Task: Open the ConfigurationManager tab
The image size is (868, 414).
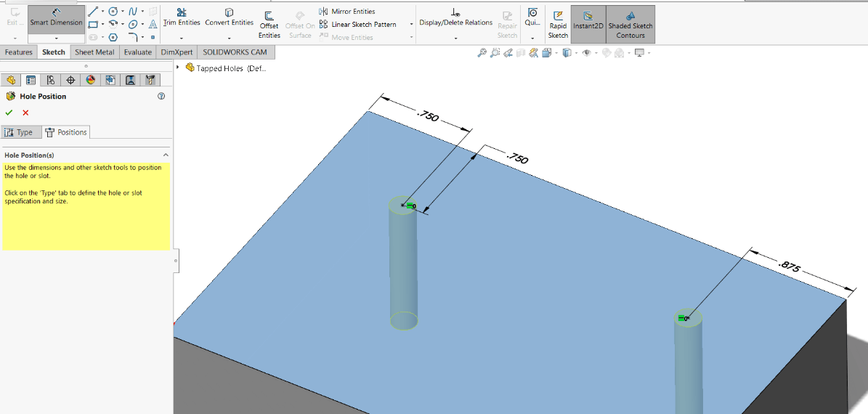Action: [x=51, y=80]
